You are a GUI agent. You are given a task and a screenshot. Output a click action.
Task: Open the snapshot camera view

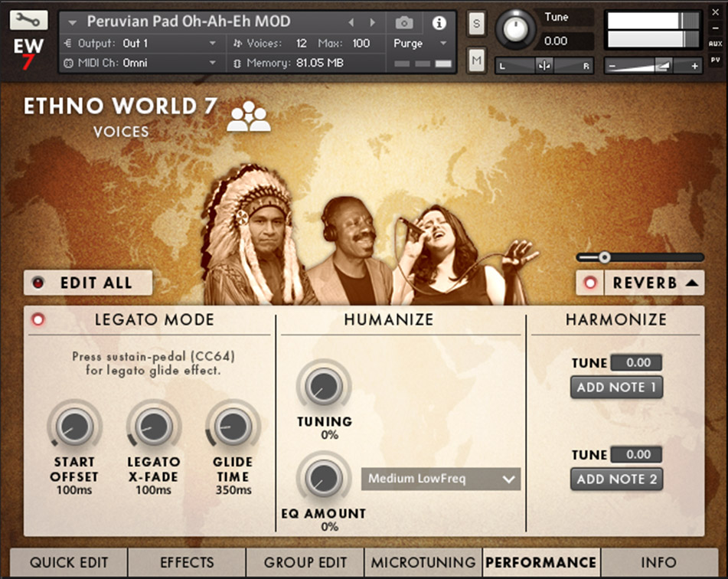coord(404,22)
